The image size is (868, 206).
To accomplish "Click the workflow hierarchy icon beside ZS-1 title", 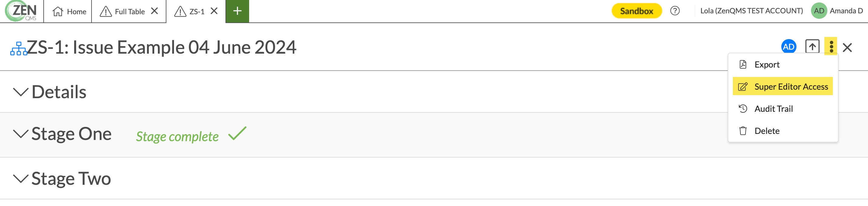I will [x=18, y=49].
